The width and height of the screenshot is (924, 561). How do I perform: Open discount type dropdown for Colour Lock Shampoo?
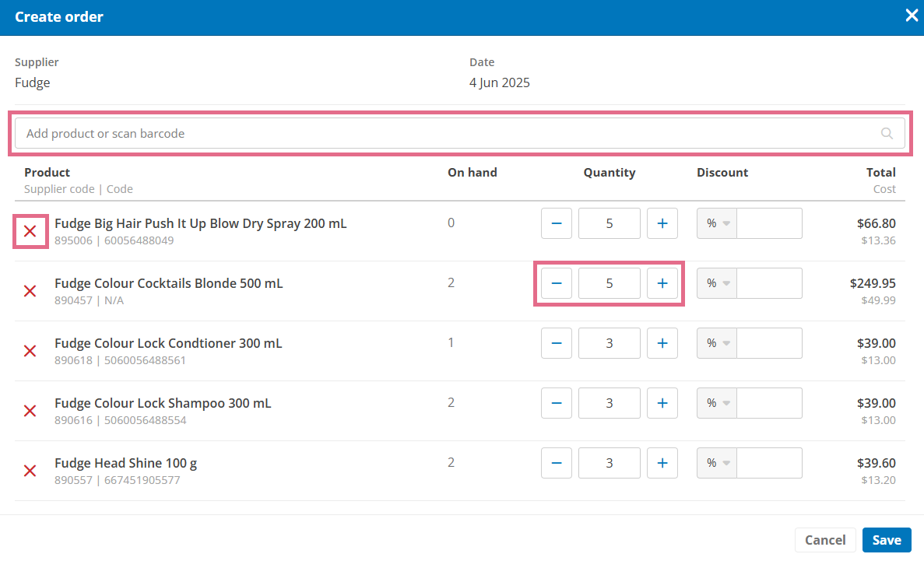coord(717,403)
